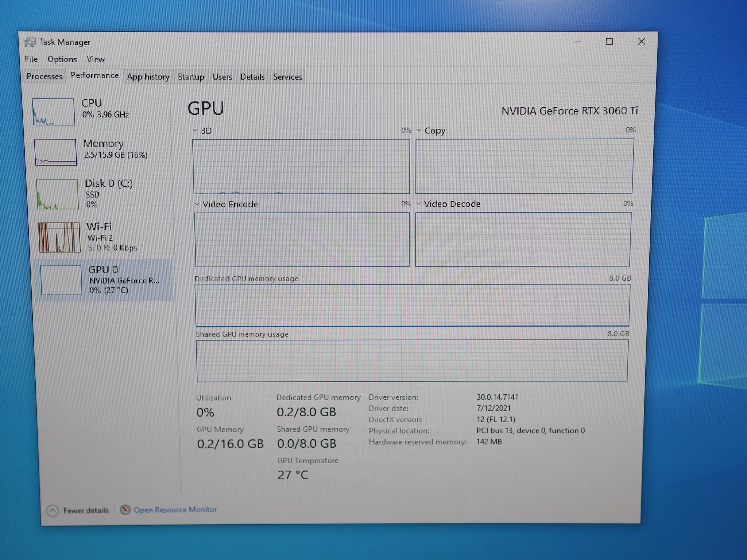Open the Video Decode engine dropdown
The width and height of the screenshot is (747, 560).
coord(418,203)
